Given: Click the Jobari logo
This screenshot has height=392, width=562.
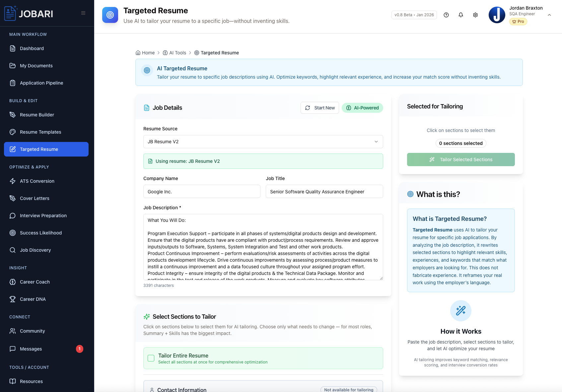Looking at the screenshot, I should [28, 13].
